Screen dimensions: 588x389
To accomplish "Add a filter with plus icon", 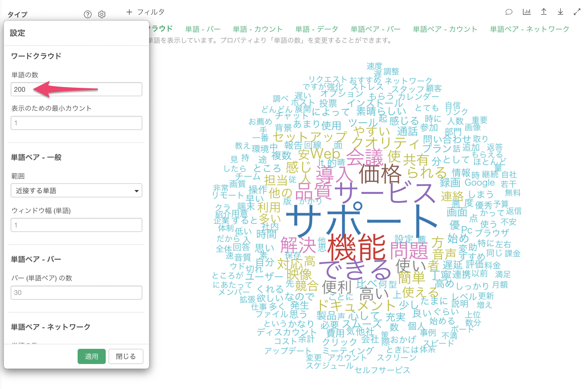I will (129, 12).
